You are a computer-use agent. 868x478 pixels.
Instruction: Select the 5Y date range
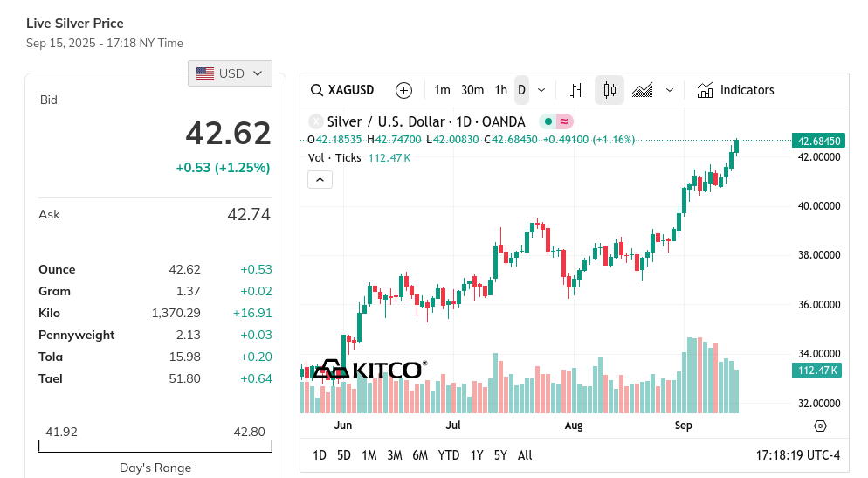(x=500, y=455)
